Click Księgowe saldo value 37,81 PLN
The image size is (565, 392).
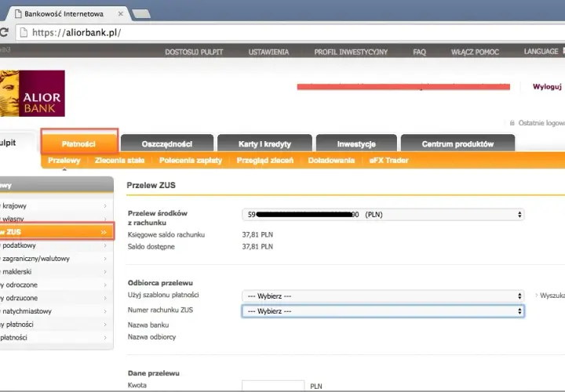257,234
